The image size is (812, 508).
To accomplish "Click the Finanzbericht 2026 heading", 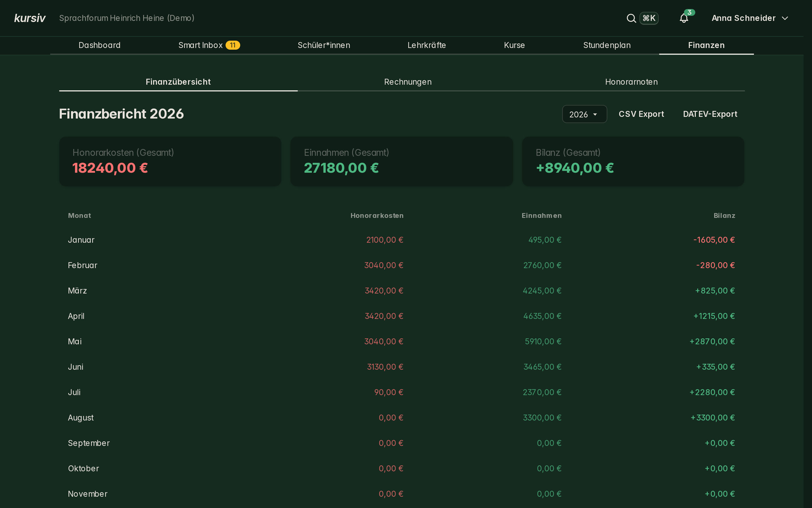I will pos(122,114).
